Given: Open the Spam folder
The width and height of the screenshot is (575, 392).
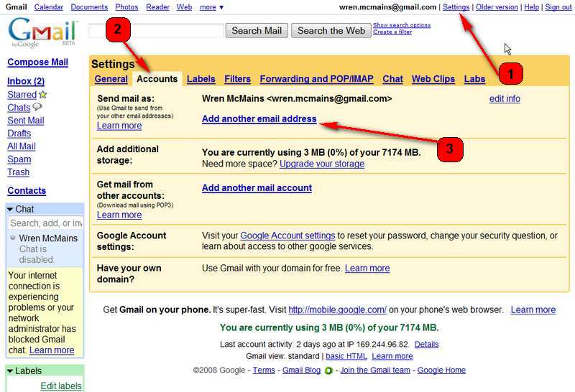Looking at the screenshot, I should click(19, 159).
